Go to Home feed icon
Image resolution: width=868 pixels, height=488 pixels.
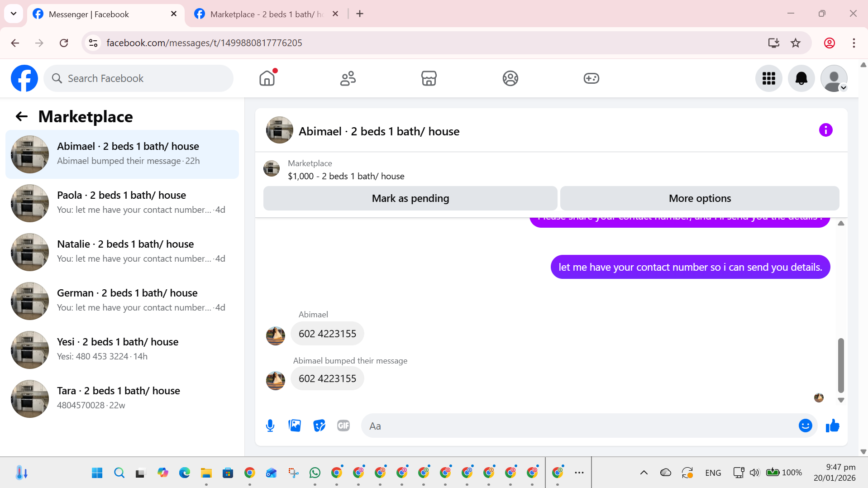click(x=267, y=78)
